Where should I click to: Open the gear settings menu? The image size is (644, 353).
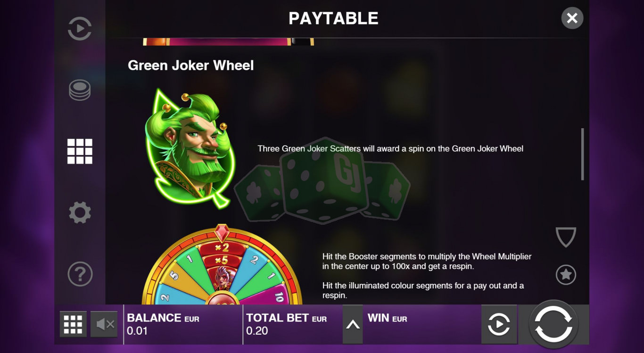(80, 213)
